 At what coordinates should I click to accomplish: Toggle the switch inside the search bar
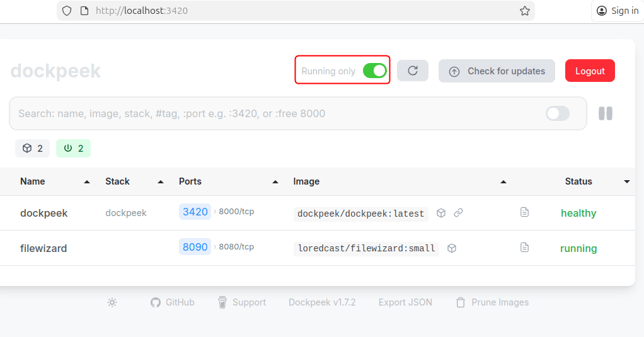[557, 113]
